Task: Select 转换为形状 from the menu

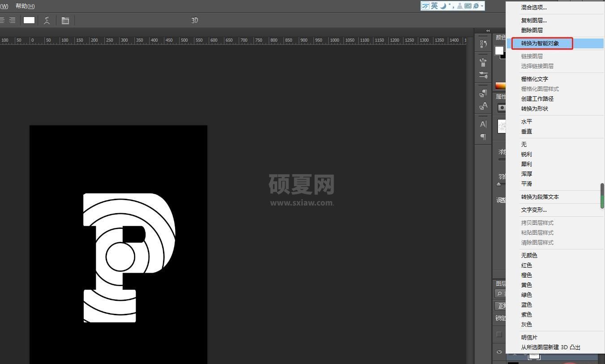Action: coord(534,108)
